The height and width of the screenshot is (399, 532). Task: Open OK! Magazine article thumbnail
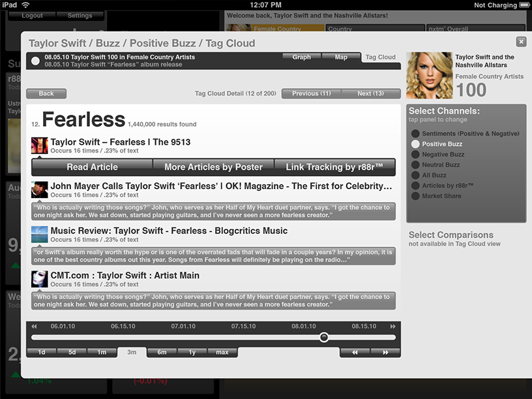point(39,190)
